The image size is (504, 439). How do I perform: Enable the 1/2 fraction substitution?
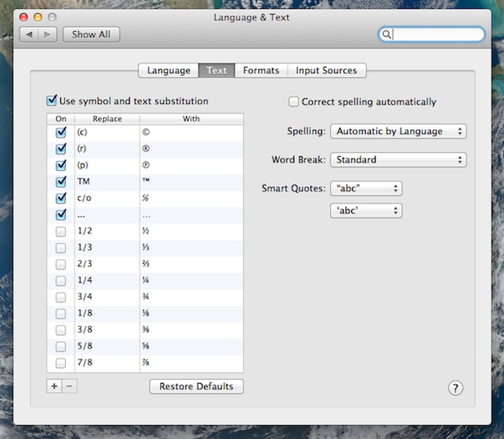(60, 232)
